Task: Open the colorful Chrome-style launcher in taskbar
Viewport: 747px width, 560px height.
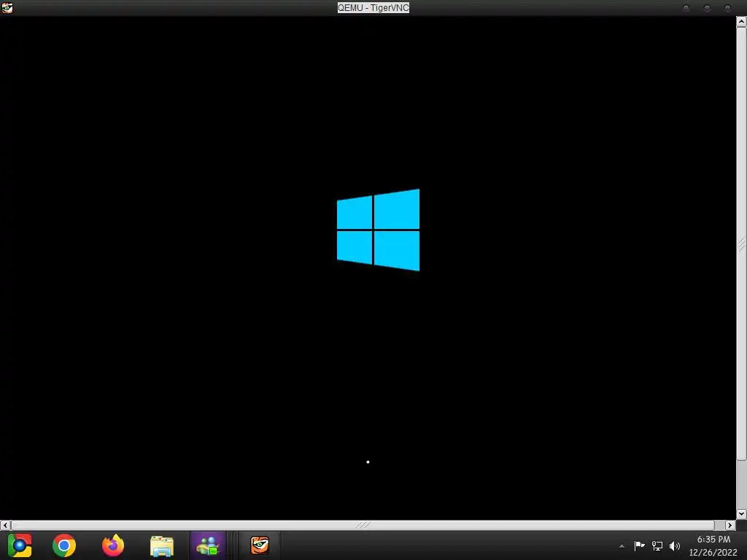Action: coord(20,545)
